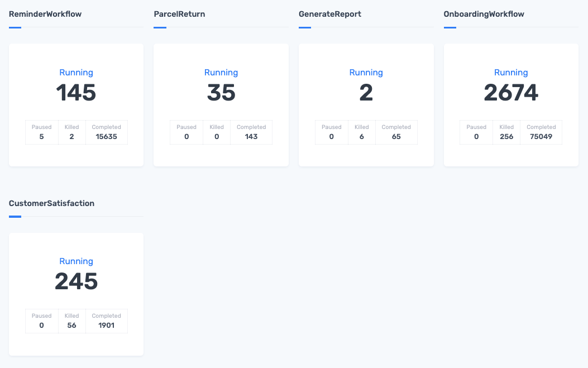This screenshot has height=368, width=588.
Task: Select the Completed label in ReminderWorkflow card
Action: (107, 127)
